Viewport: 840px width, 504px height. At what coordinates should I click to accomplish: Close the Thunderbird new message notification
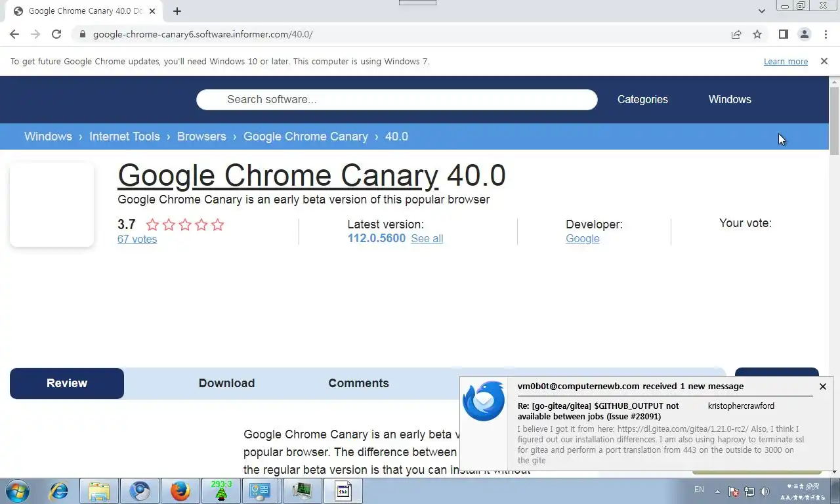823,387
